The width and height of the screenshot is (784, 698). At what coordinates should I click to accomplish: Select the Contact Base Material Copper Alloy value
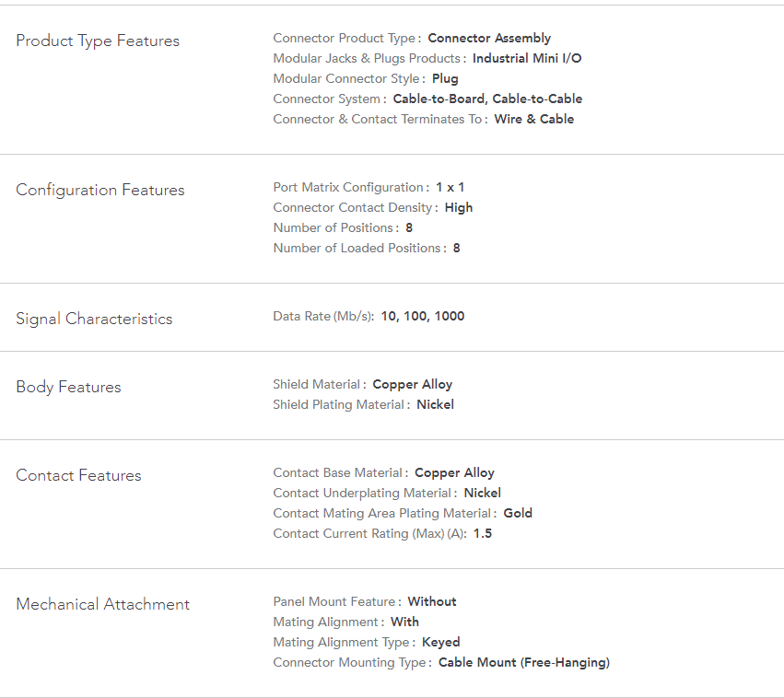[x=454, y=473]
